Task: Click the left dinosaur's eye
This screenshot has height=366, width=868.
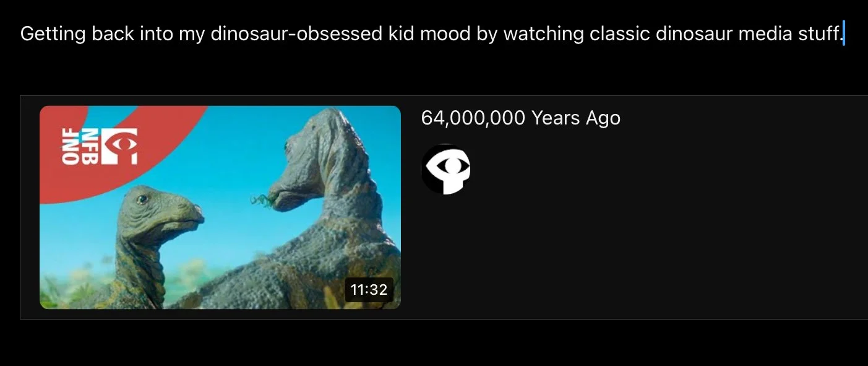Action: click(142, 199)
